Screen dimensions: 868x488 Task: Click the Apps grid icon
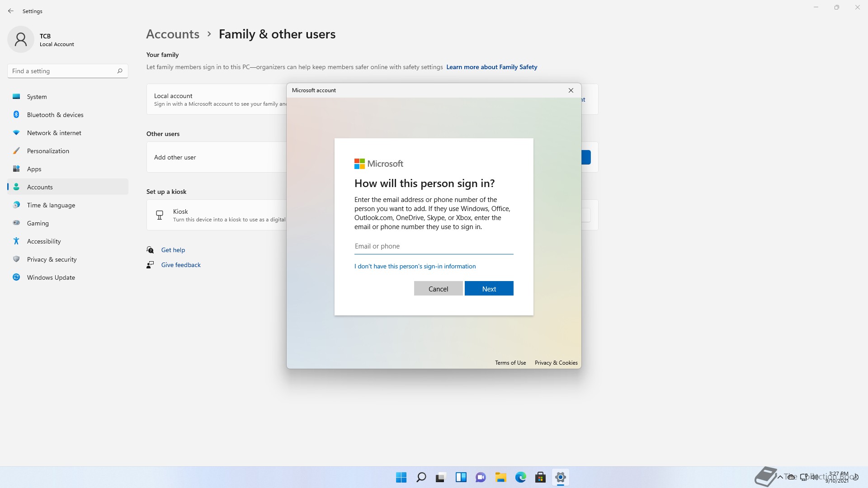[x=16, y=169]
